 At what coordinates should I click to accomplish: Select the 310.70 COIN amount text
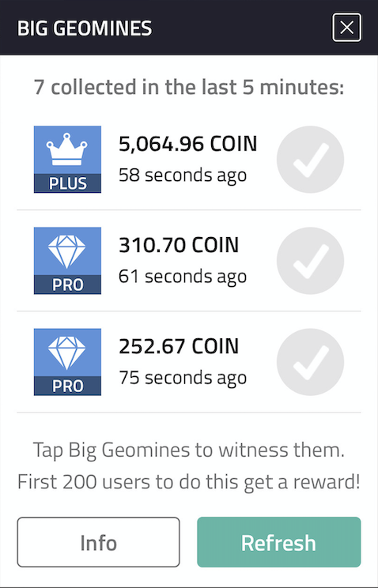point(179,245)
